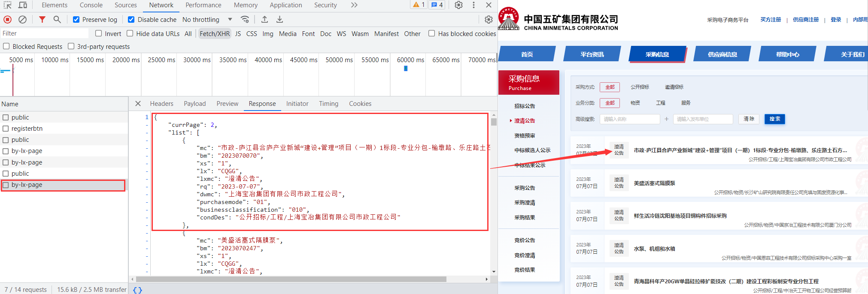The width and height of the screenshot is (868, 294).
Task: Open 招标公告 in the sidebar
Action: [x=525, y=106]
